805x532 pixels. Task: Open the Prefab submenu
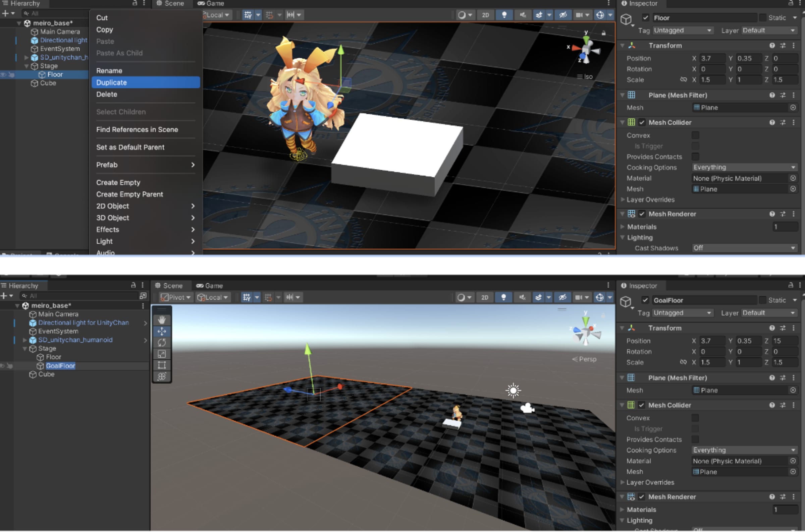tap(145, 165)
